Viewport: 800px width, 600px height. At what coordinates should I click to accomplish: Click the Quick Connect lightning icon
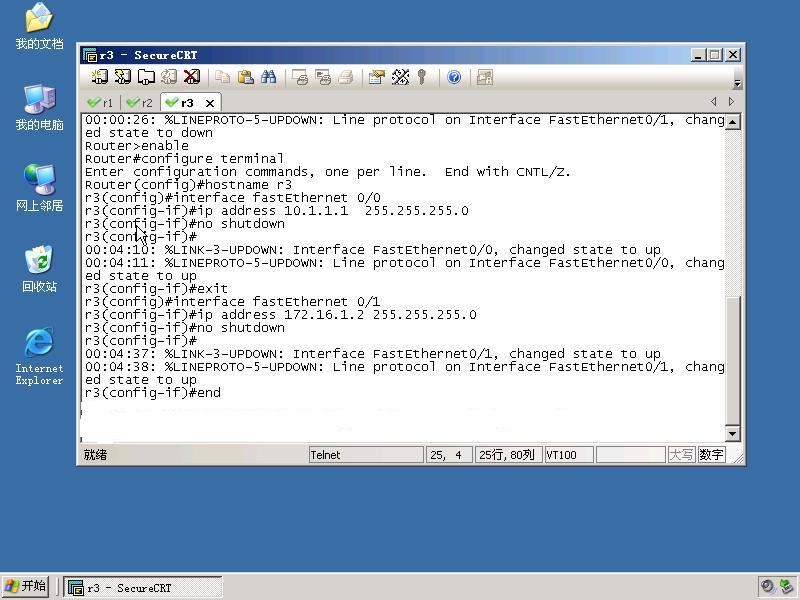pyautogui.click(x=122, y=77)
